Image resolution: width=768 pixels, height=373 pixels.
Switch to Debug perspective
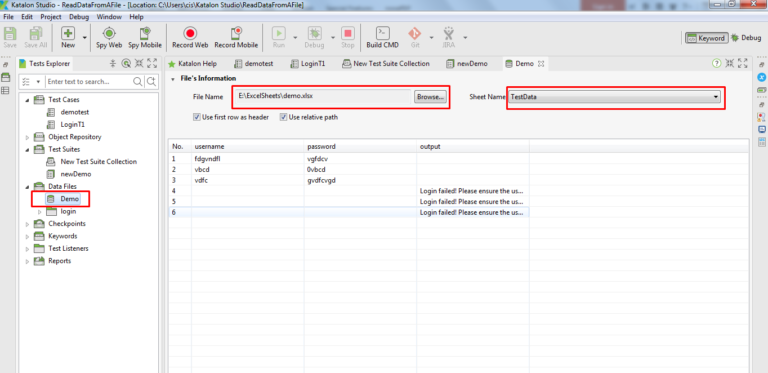(x=746, y=38)
